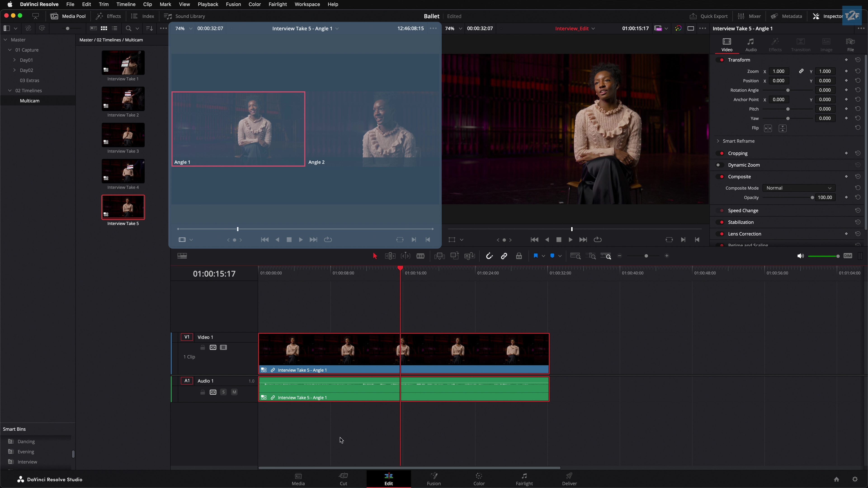Open the Media Pool panel
The image size is (868, 488).
click(68, 16)
